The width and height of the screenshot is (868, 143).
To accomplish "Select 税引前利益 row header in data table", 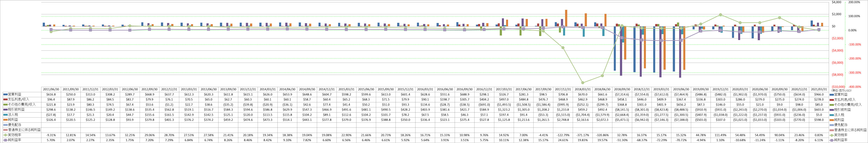I will pos(16,110).
